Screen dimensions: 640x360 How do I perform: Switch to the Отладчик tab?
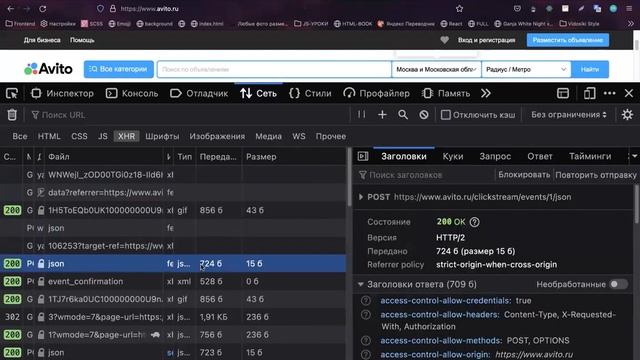(x=199, y=93)
